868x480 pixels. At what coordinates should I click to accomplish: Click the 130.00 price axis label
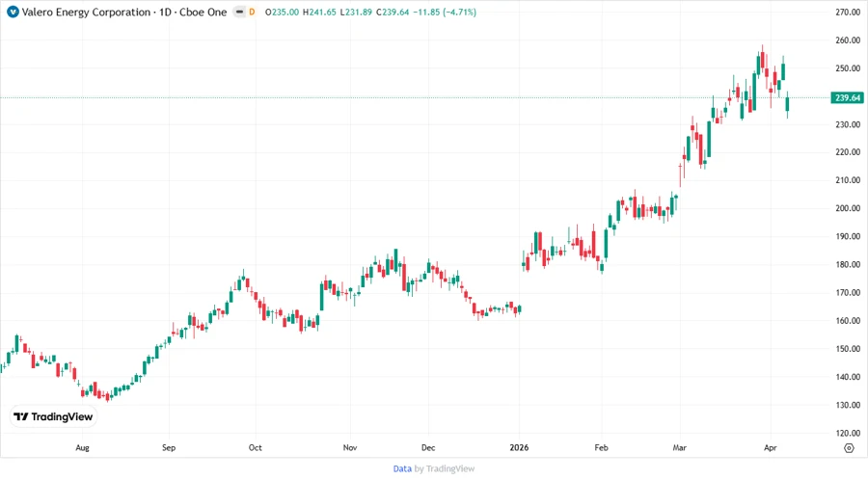click(x=848, y=405)
